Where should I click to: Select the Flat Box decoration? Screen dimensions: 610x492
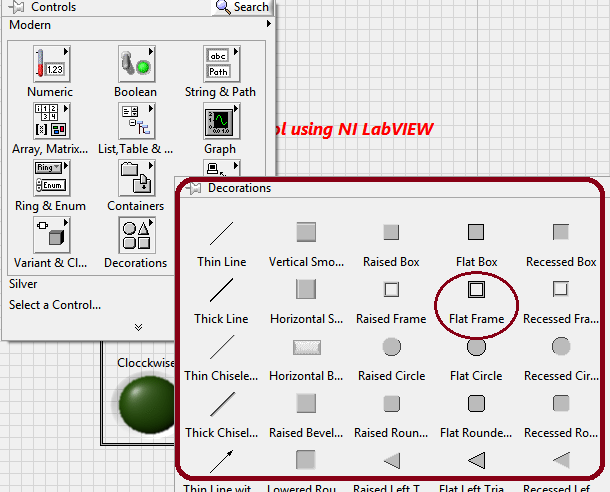476,232
